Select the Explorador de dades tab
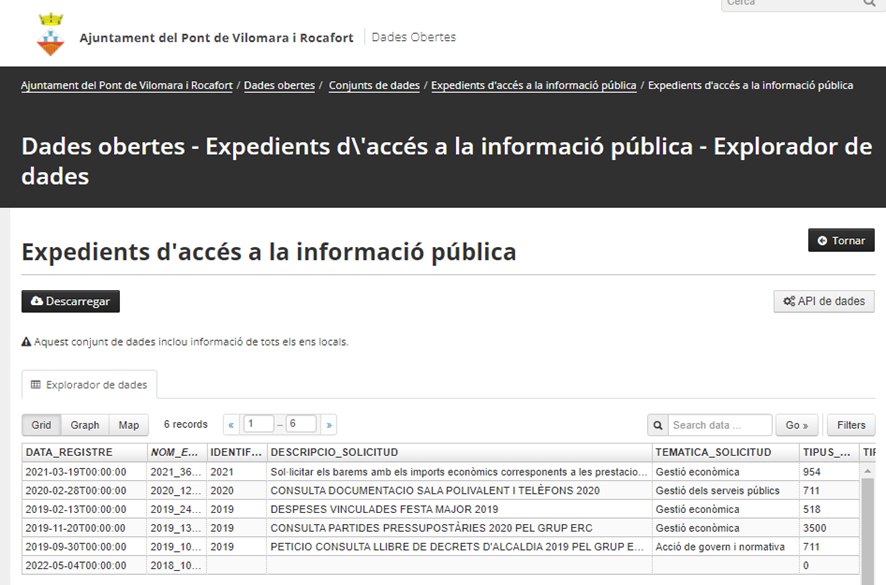 pos(89,385)
